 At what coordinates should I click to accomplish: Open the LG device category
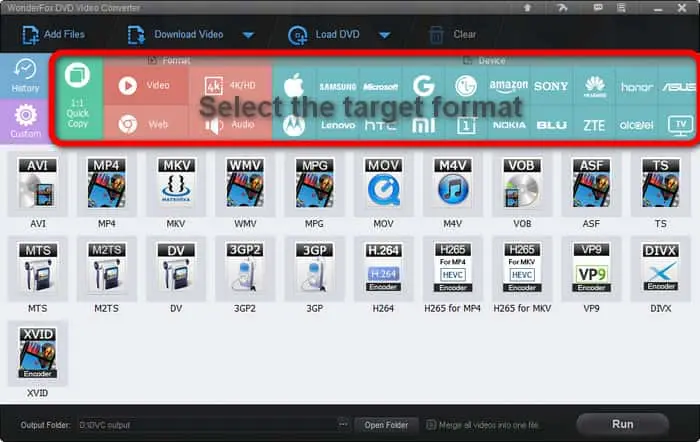point(466,85)
